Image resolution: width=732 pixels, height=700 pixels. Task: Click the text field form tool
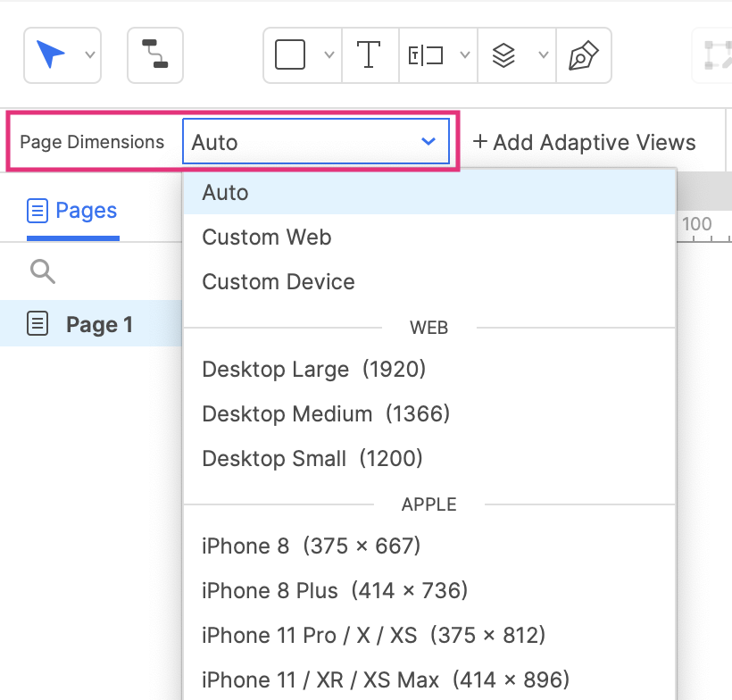pyautogui.click(x=426, y=55)
